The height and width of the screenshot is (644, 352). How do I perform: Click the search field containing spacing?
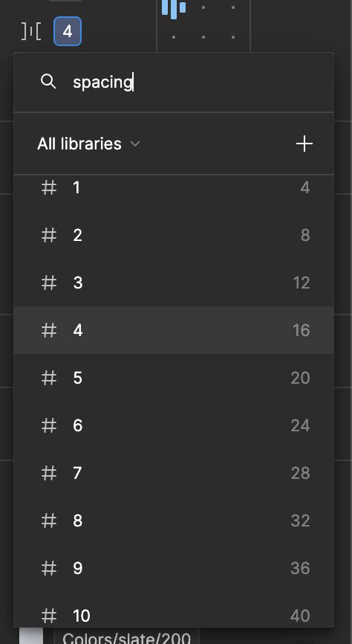point(174,82)
